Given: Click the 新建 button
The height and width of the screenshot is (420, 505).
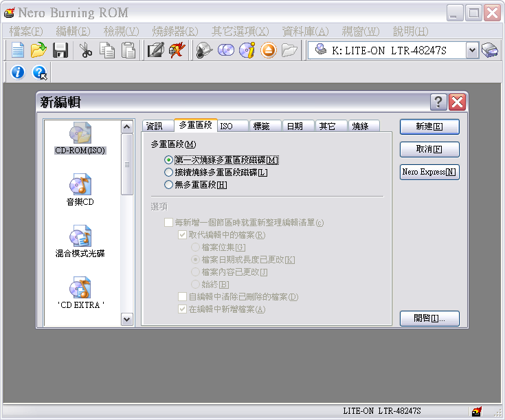Looking at the screenshot, I should pyautogui.click(x=429, y=126).
